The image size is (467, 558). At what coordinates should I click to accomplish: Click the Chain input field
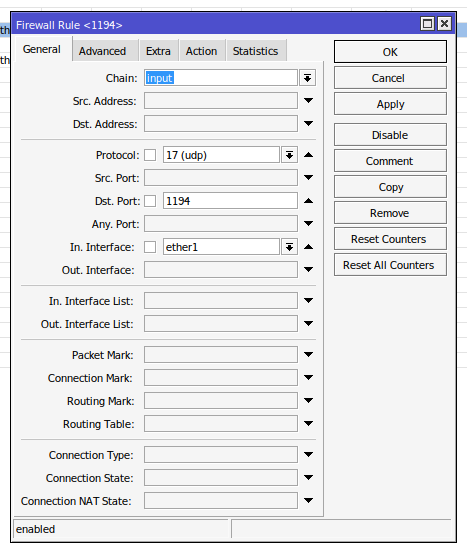(221, 78)
